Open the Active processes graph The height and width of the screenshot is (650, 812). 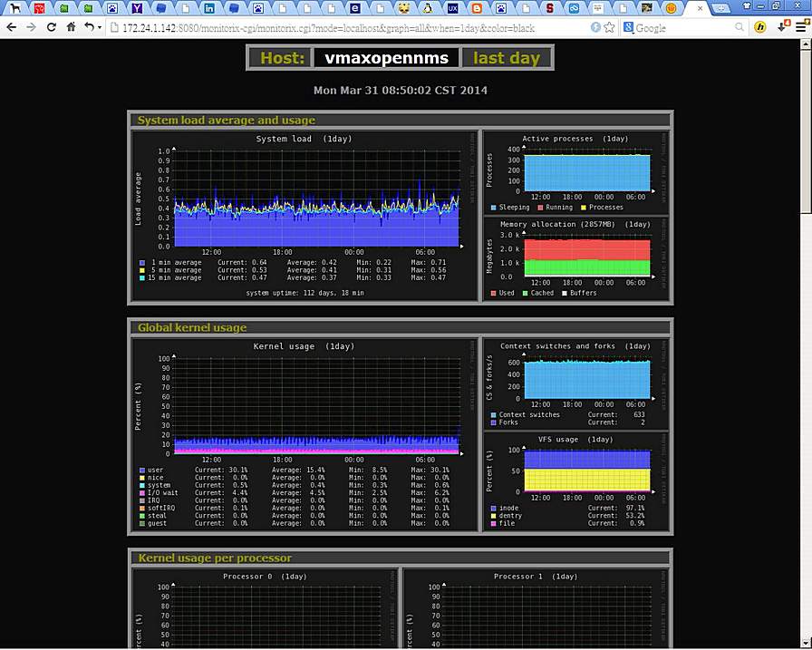(575, 173)
